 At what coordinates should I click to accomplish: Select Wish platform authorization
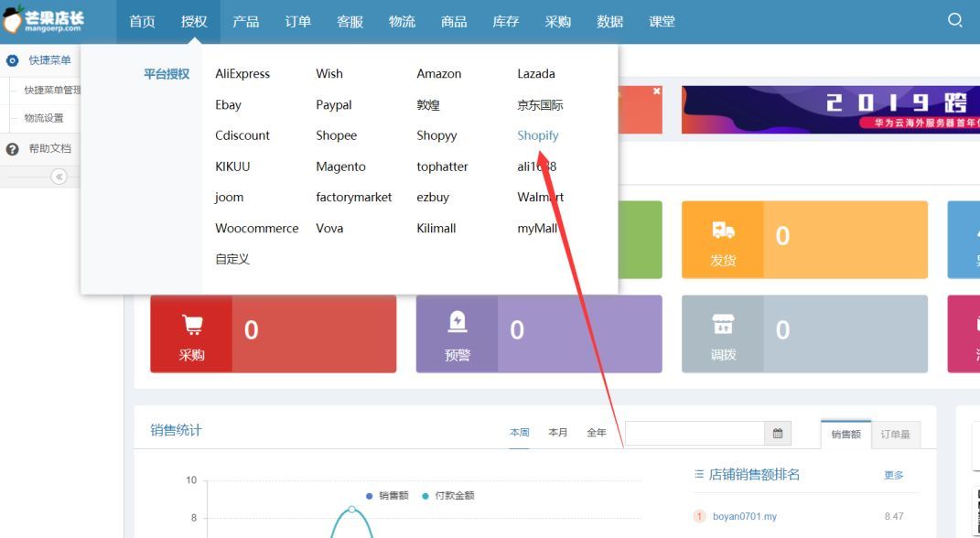(x=329, y=74)
